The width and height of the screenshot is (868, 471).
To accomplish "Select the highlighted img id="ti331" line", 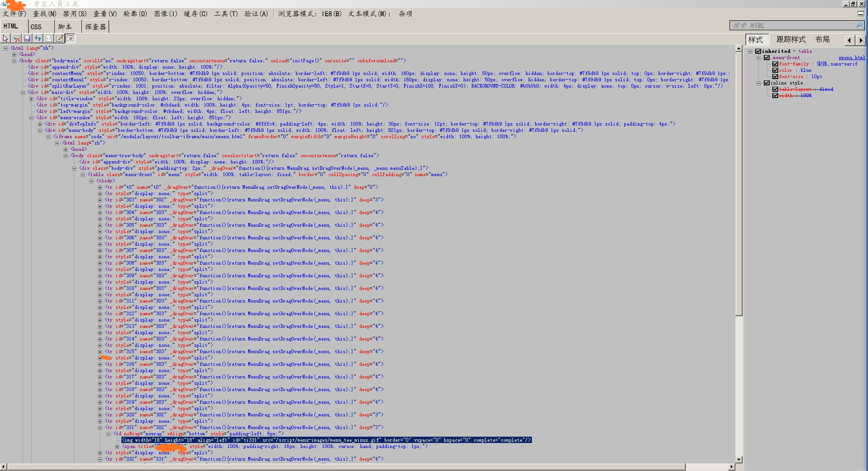I will [327, 440].
